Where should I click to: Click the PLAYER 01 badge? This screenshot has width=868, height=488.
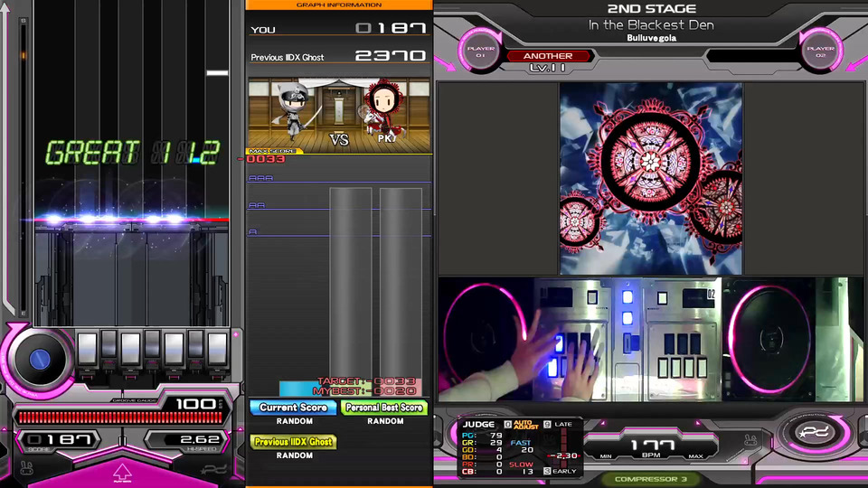(480, 52)
